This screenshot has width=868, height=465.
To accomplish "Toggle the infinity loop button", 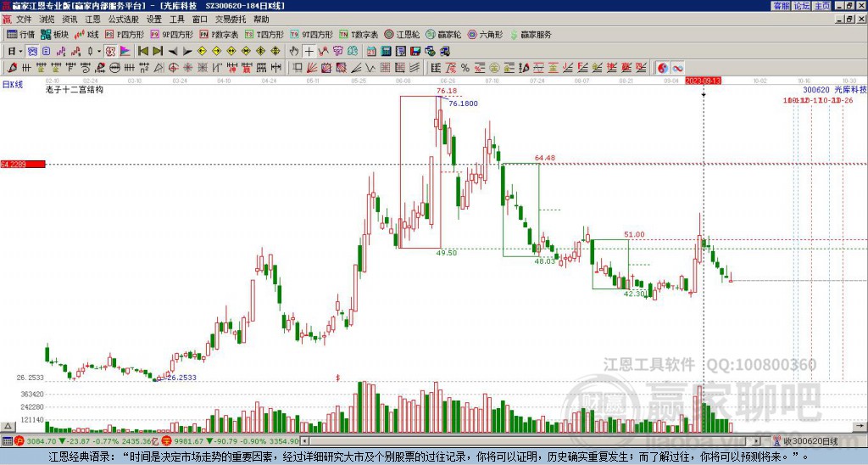I will coord(677,68).
